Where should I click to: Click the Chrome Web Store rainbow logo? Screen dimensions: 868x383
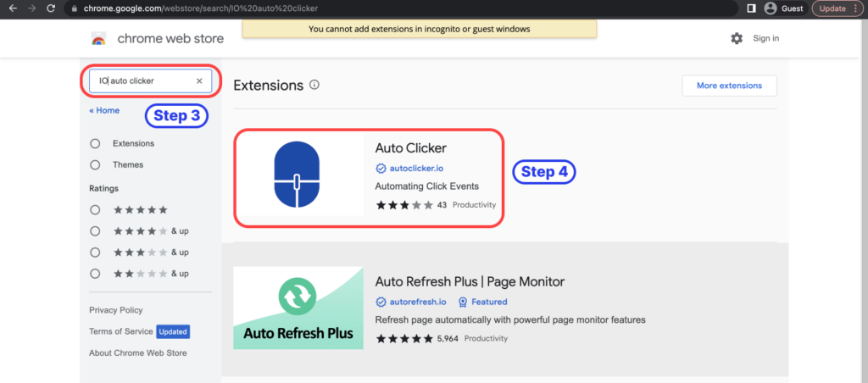(x=98, y=39)
